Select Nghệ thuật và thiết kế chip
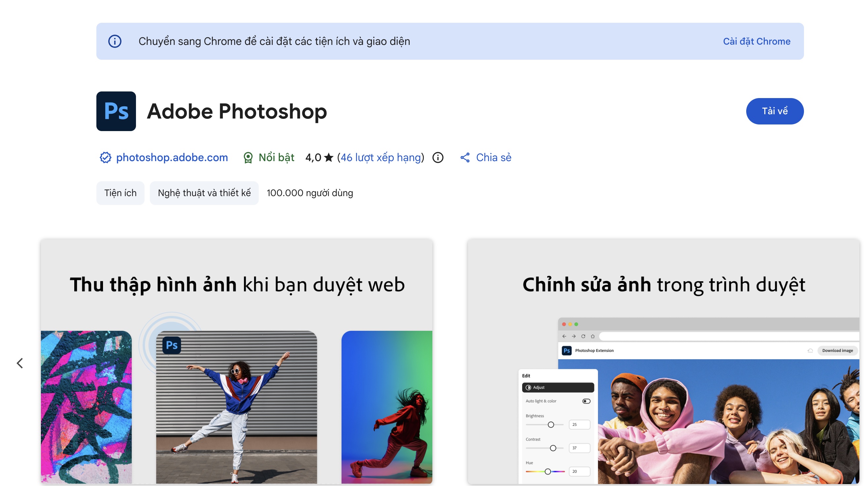The height and width of the screenshot is (486, 868). tap(204, 193)
